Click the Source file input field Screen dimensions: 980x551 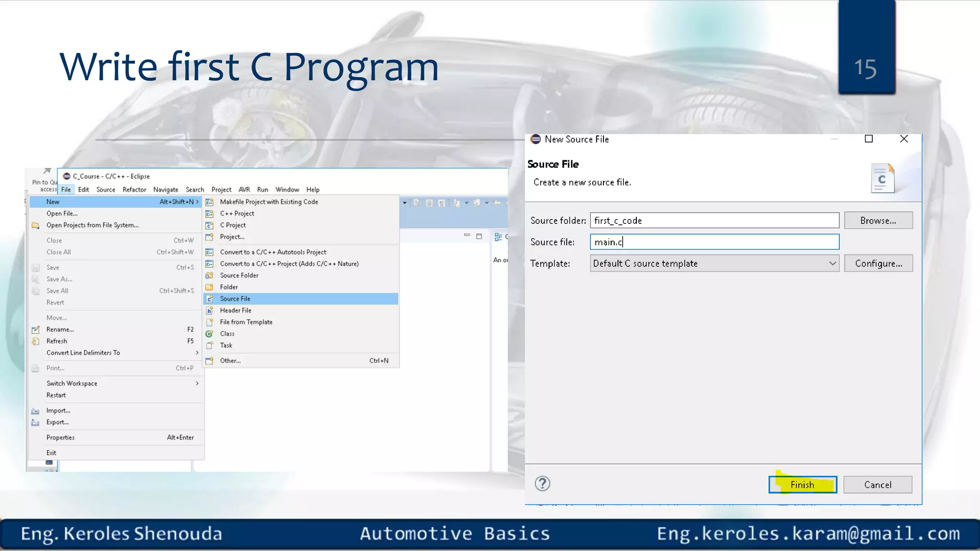pos(714,242)
